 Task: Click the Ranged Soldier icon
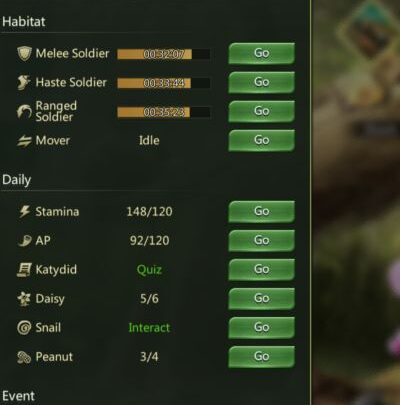24,111
